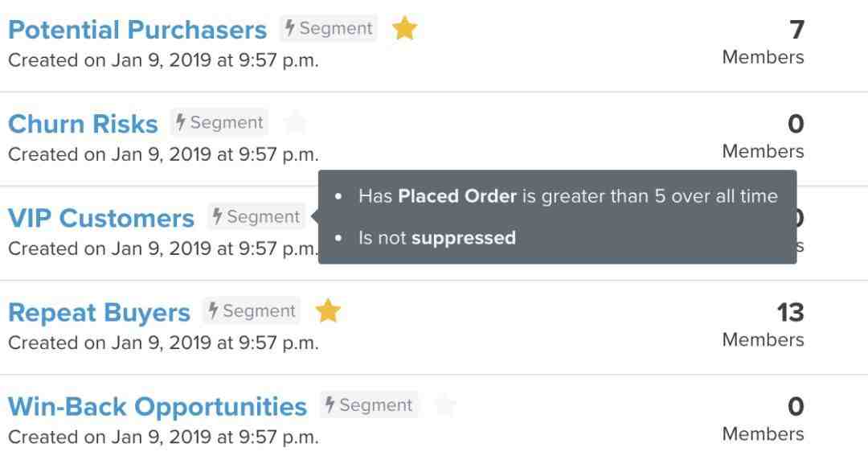The width and height of the screenshot is (868, 468).
Task: Click the lightning icon beside Repeat Buyers
Action: (x=213, y=310)
